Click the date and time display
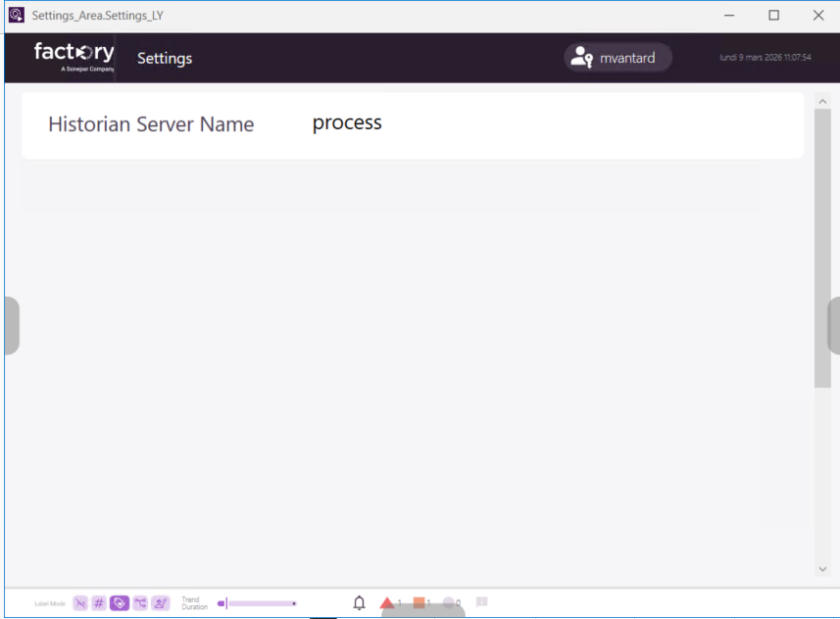 pos(765,58)
